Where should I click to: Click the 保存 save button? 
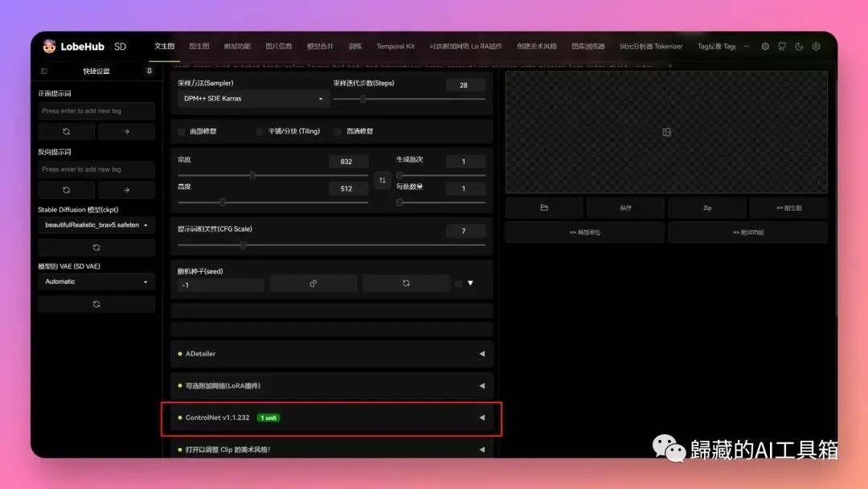click(x=625, y=208)
